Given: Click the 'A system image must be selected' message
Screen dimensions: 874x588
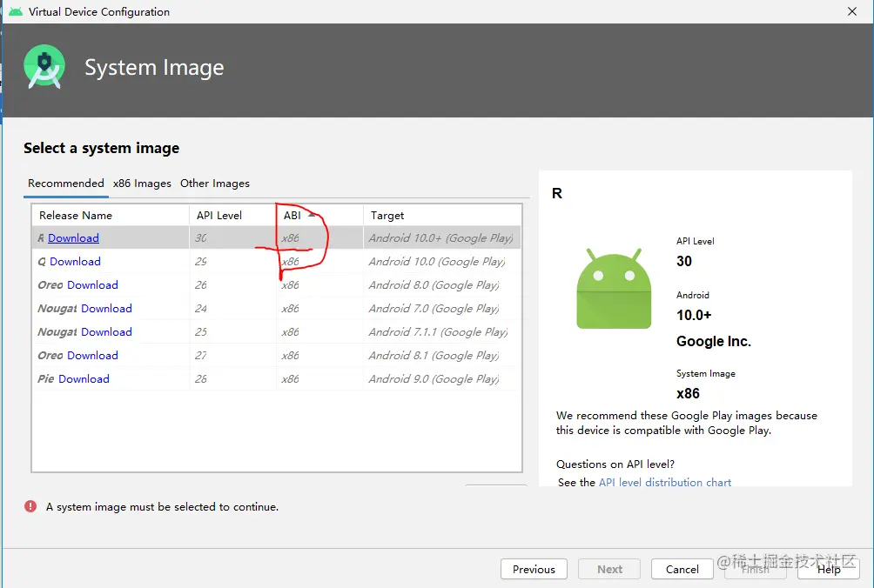Looking at the screenshot, I should 162,507.
